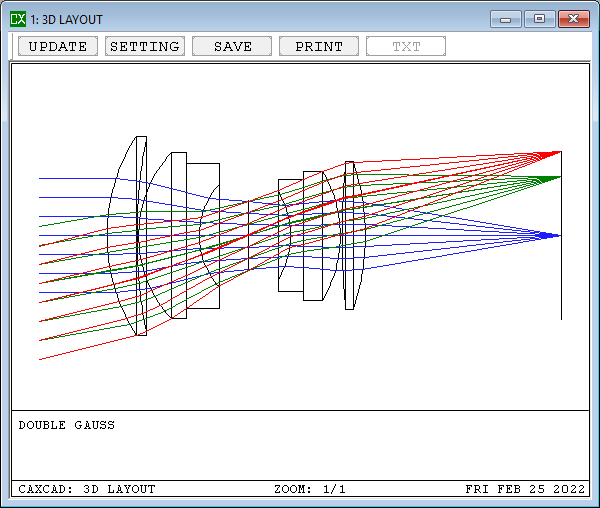This screenshot has width=600, height=508.
Task: Click the FRI FEB 25 2022 date text
Action: 525,489
